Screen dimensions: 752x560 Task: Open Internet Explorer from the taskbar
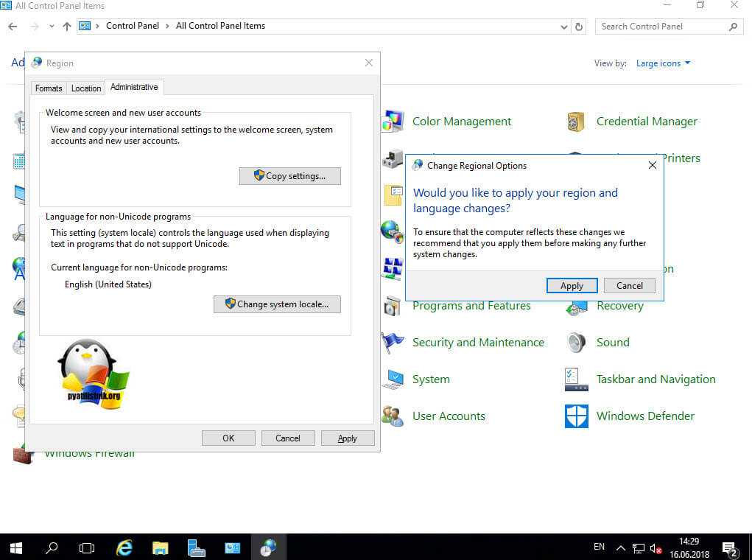124,547
